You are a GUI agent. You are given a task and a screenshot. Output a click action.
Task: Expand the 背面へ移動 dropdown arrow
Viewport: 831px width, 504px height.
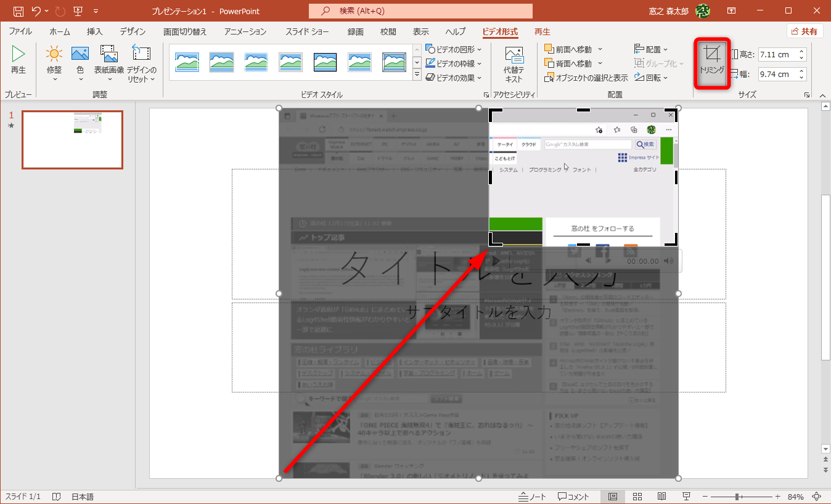pyautogui.click(x=600, y=63)
